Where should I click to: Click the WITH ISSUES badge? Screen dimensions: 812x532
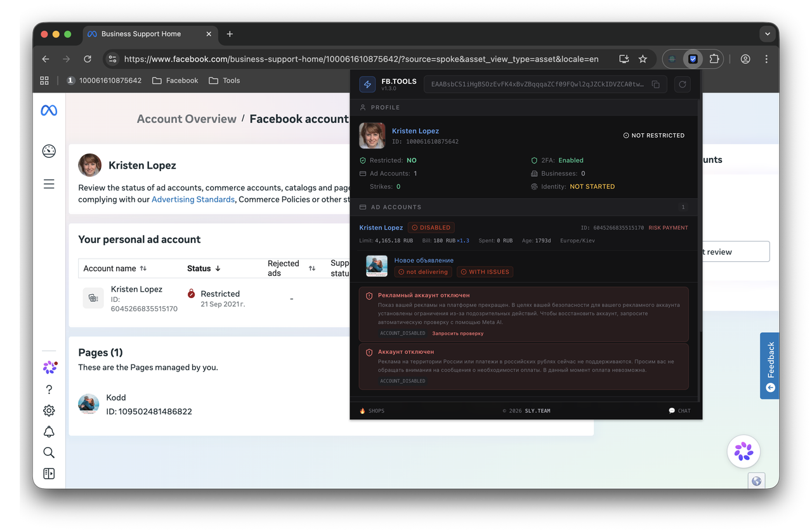coord(485,272)
